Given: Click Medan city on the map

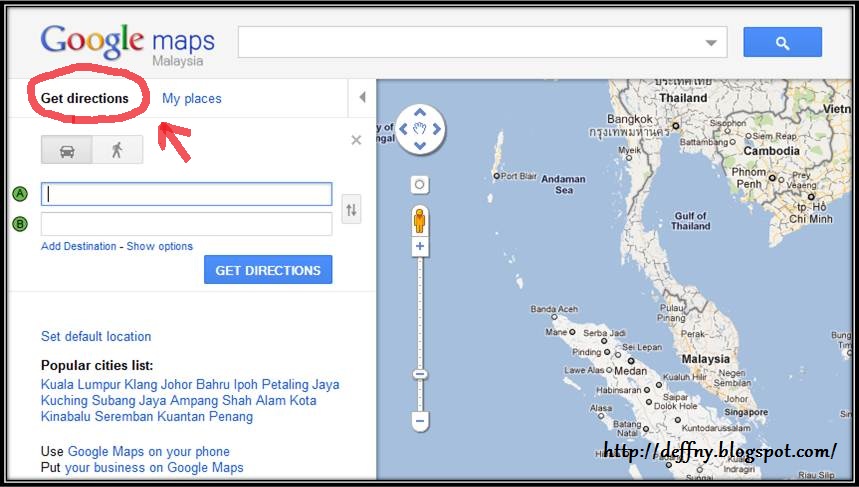Looking at the screenshot, I should pyautogui.click(x=631, y=370).
